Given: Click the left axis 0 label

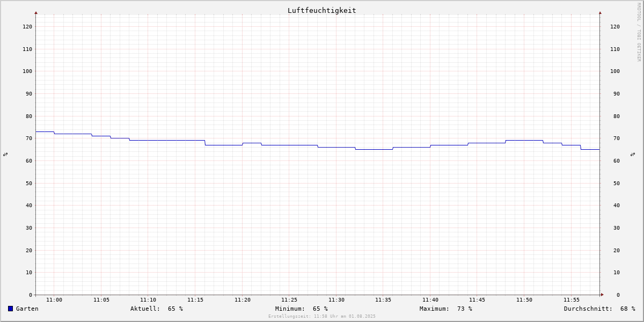Looking at the screenshot, I should point(31,295).
